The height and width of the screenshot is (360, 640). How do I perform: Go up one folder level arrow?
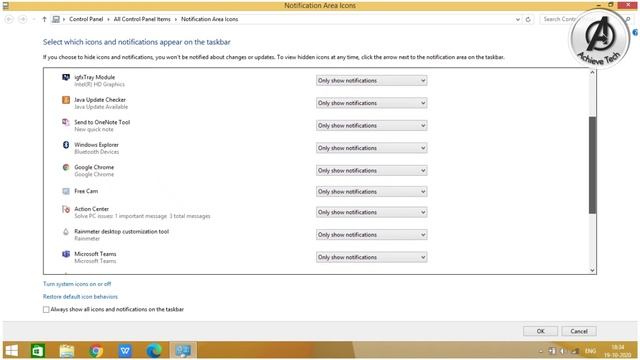44,19
